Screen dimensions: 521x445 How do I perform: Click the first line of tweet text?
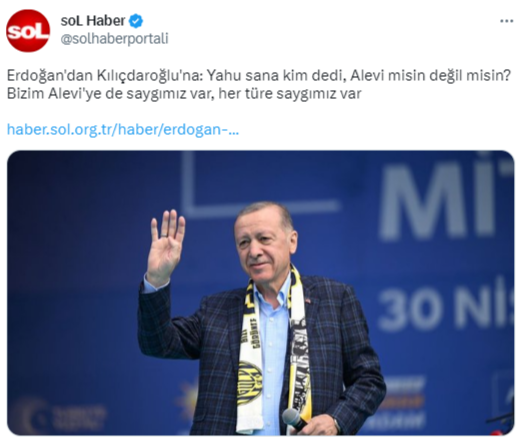259,76
